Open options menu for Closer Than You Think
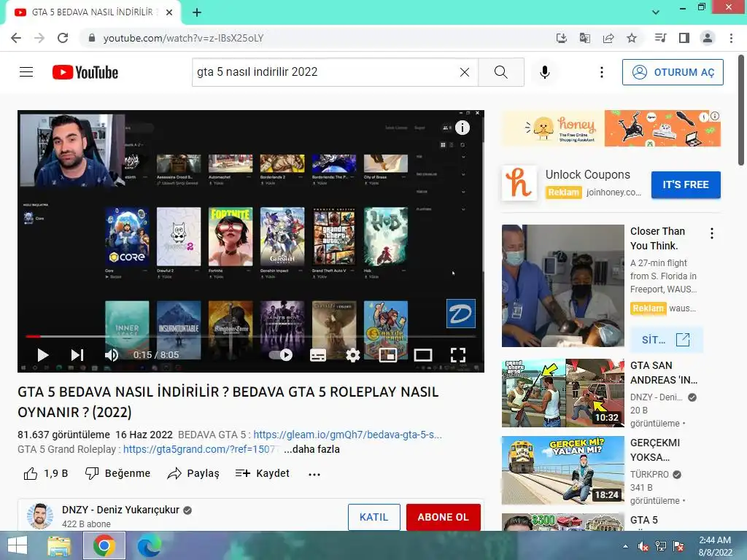Screen dimensions: 747x560 (x=712, y=233)
